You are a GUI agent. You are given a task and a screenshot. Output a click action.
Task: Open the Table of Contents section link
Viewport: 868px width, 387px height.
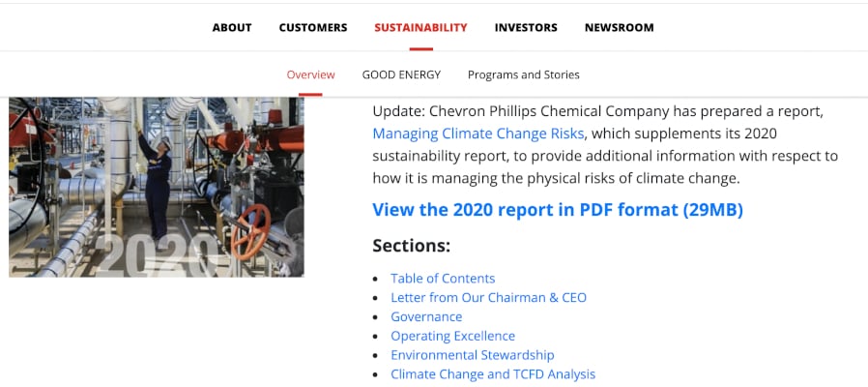point(443,279)
